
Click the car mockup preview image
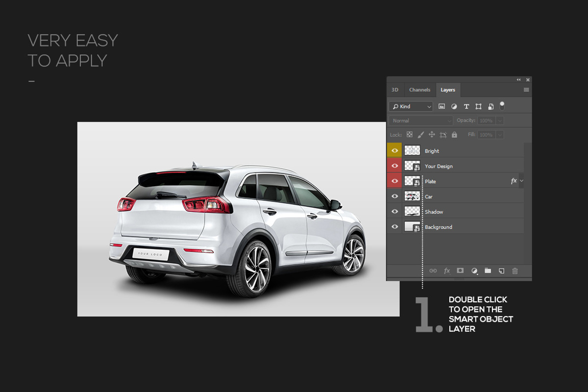pos(238,219)
